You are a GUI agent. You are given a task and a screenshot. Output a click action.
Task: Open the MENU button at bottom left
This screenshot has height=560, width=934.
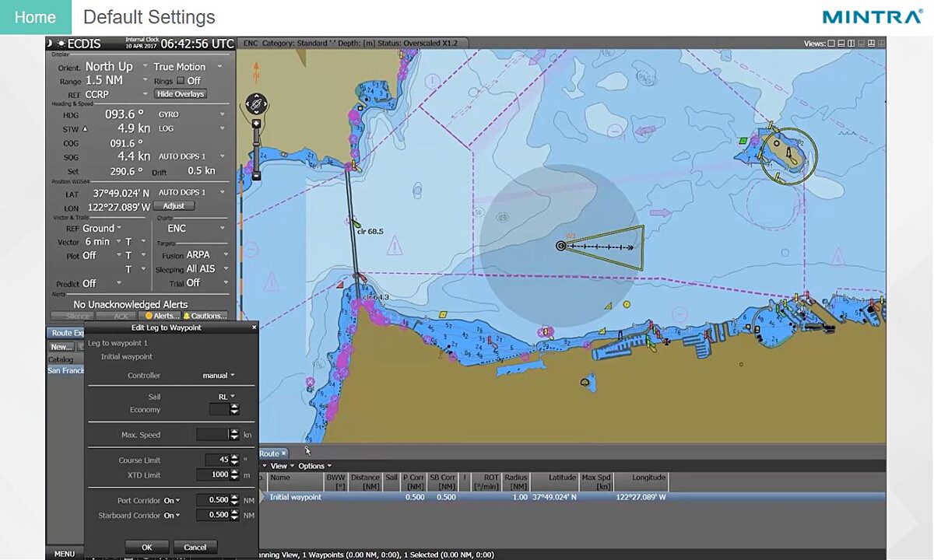tap(64, 554)
